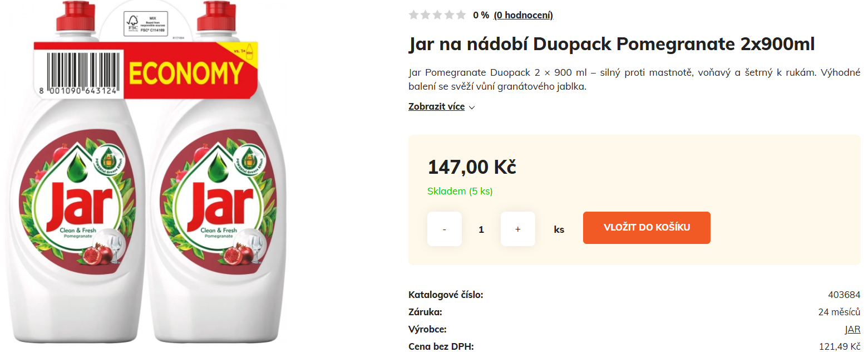Click the product title heading
This screenshot has width=868, height=352.
click(611, 44)
